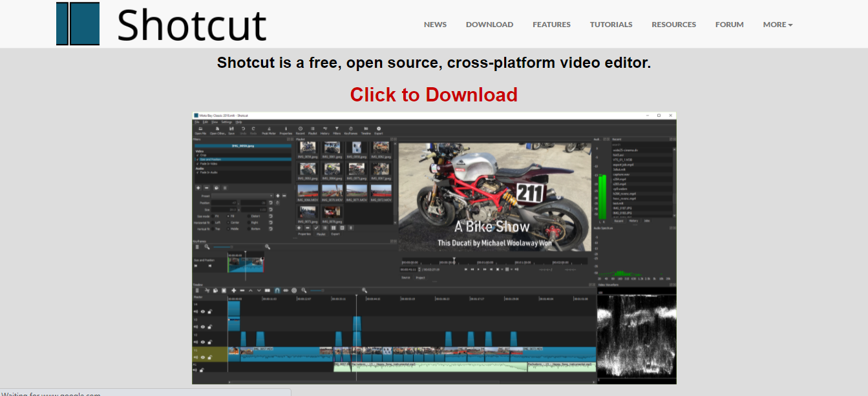Open the History tab in the Recent panel
Image resolution: width=868 pixels, height=396 pixels.
pyautogui.click(x=633, y=220)
